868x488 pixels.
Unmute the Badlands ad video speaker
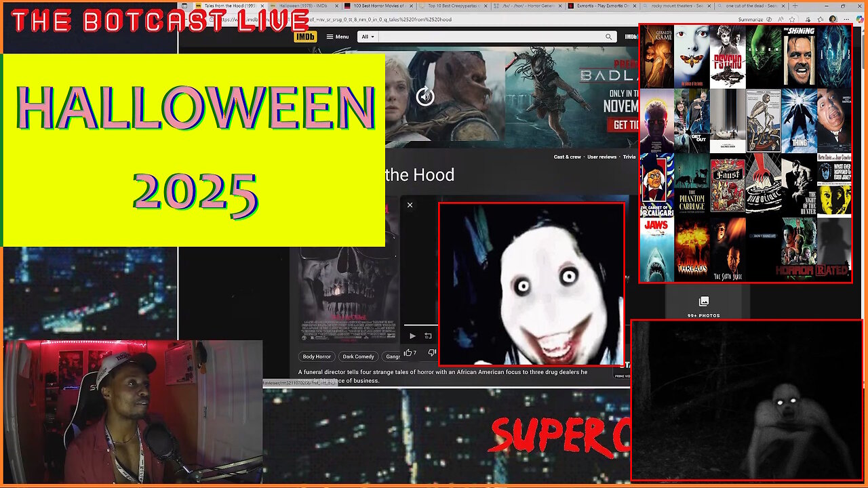(x=425, y=97)
